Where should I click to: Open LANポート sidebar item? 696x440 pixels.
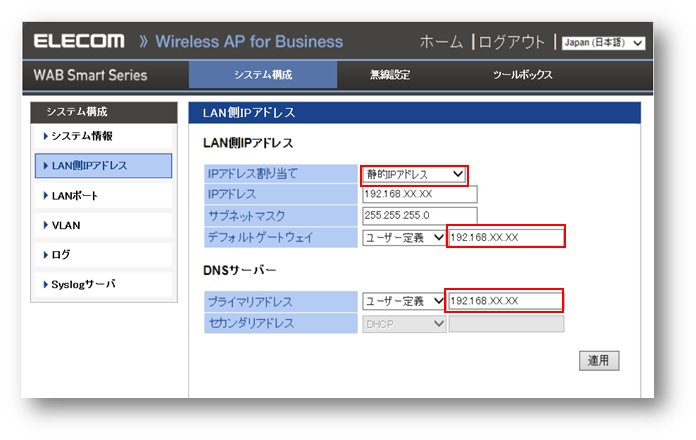[x=103, y=195]
